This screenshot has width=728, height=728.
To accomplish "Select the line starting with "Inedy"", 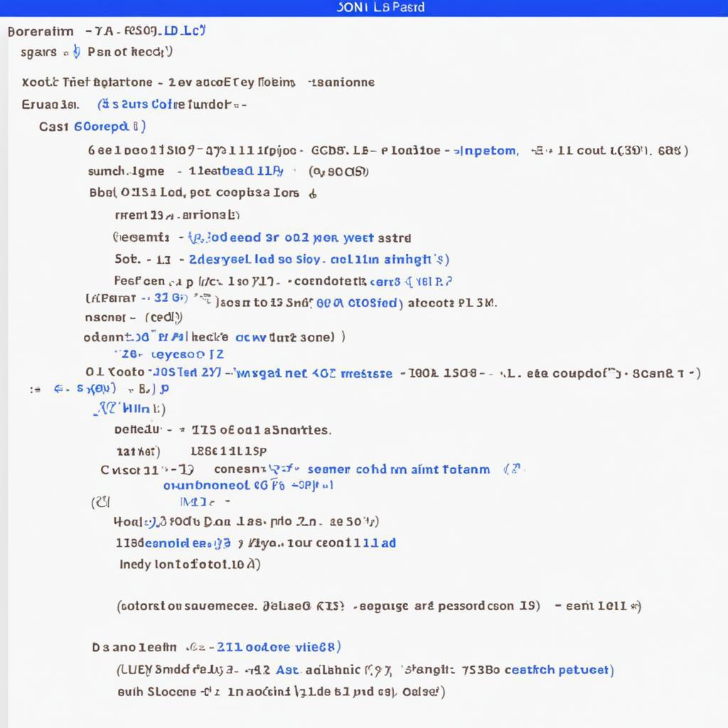I will pos(190,564).
